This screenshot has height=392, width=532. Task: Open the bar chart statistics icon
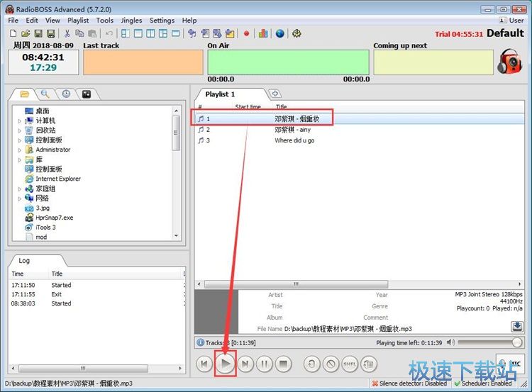tap(263, 33)
